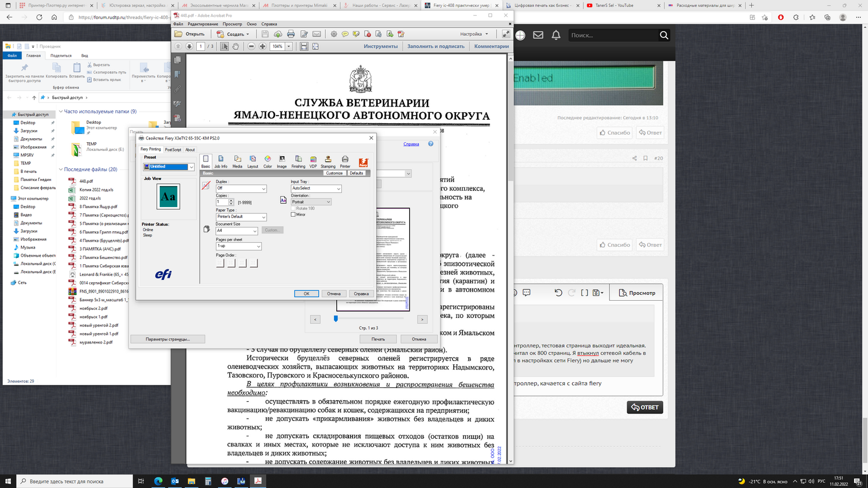Image resolution: width=868 pixels, height=488 pixels.
Task: Open Adobe Acrobat from the Windows taskbar
Action: pos(258,480)
